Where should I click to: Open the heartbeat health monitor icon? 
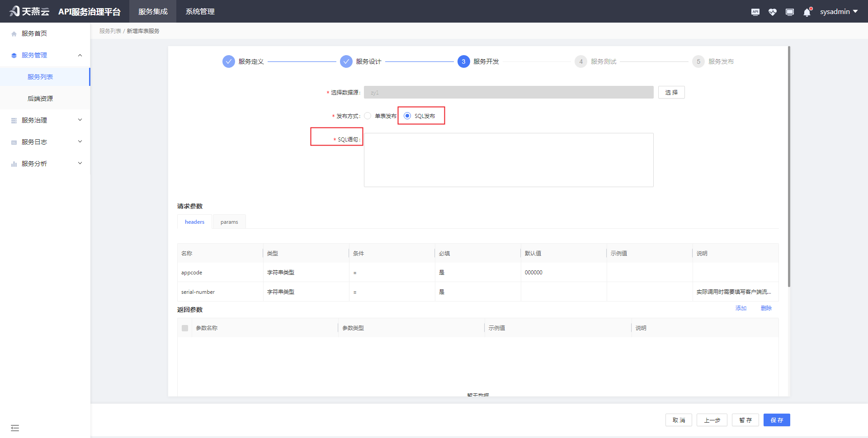point(772,12)
